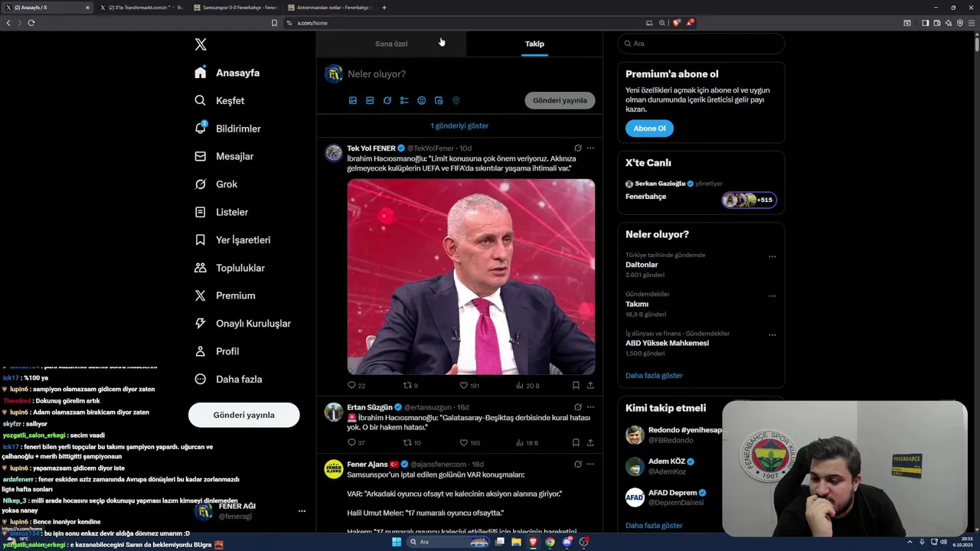Add poll to post

click(x=404, y=100)
